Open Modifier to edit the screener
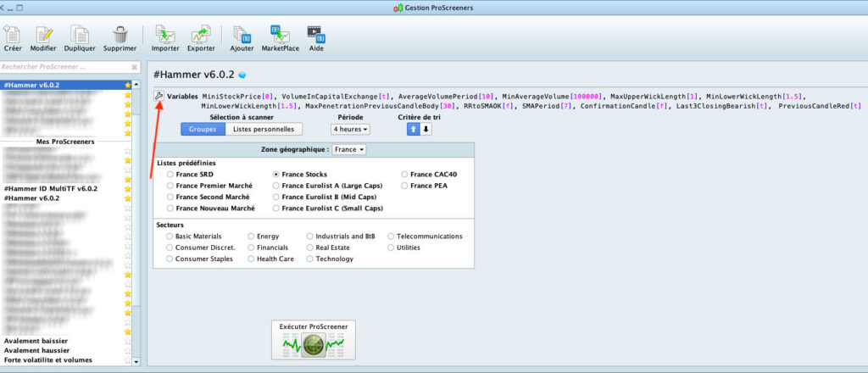The width and height of the screenshot is (868, 373). pos(43,36)
